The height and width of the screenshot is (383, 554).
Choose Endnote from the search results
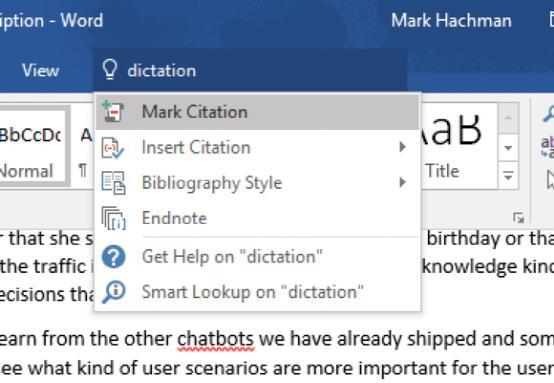point(258,218)
